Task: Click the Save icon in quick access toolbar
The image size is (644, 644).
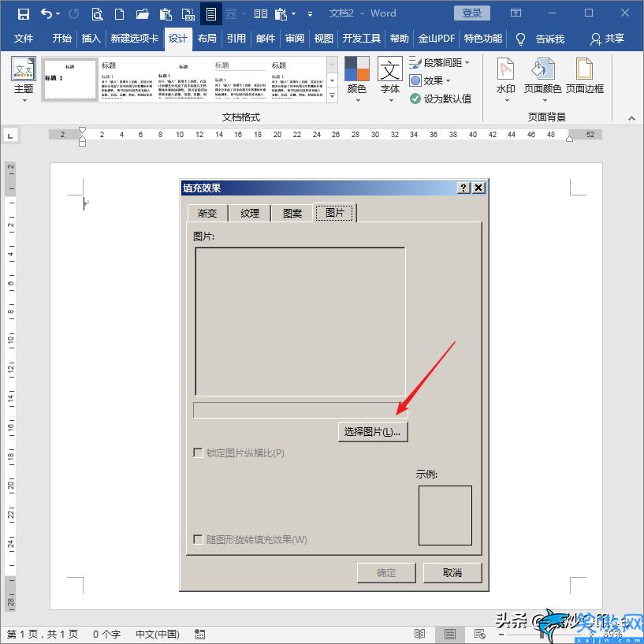Action: click(x=24, y=14)
